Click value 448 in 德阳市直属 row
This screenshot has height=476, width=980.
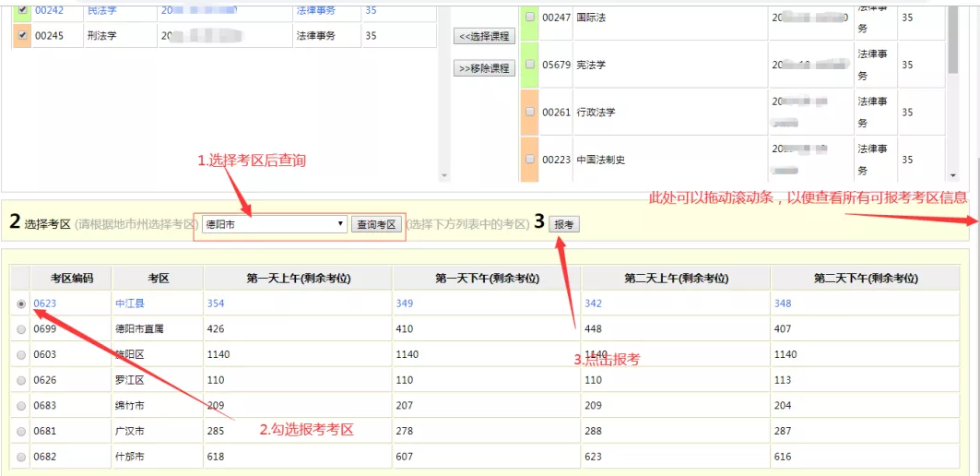tap(593, 329)
